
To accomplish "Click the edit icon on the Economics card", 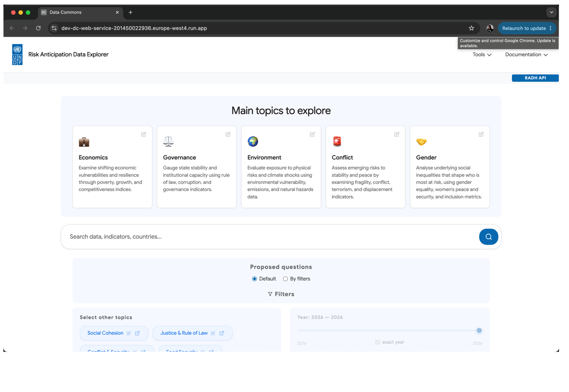I will (x=144, y=134).
